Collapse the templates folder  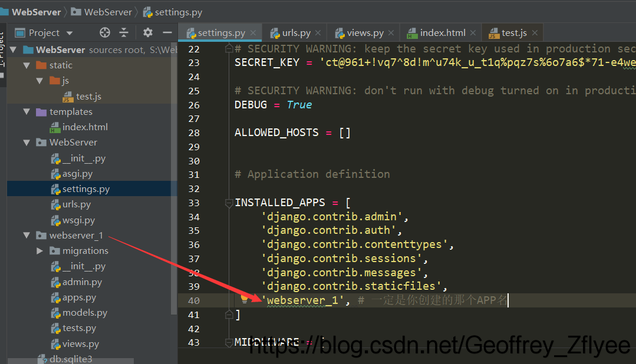coord(27,111)
